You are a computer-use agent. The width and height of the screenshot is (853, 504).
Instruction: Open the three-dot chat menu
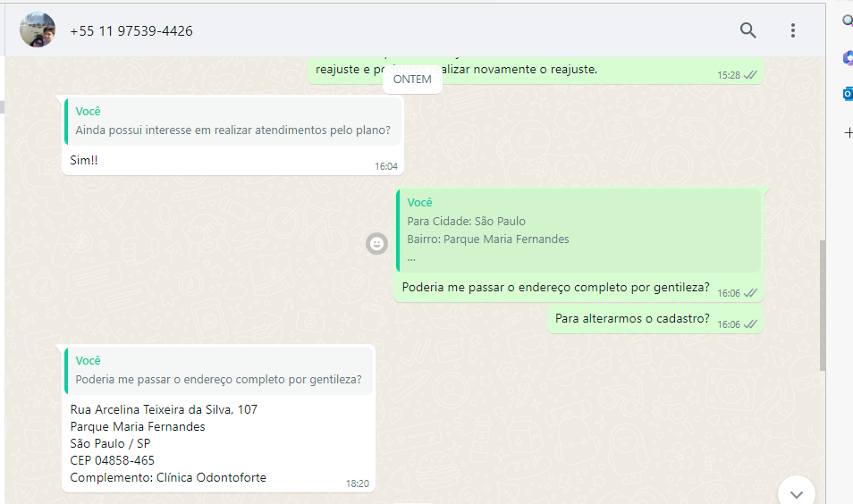click(x=792, y=30)
